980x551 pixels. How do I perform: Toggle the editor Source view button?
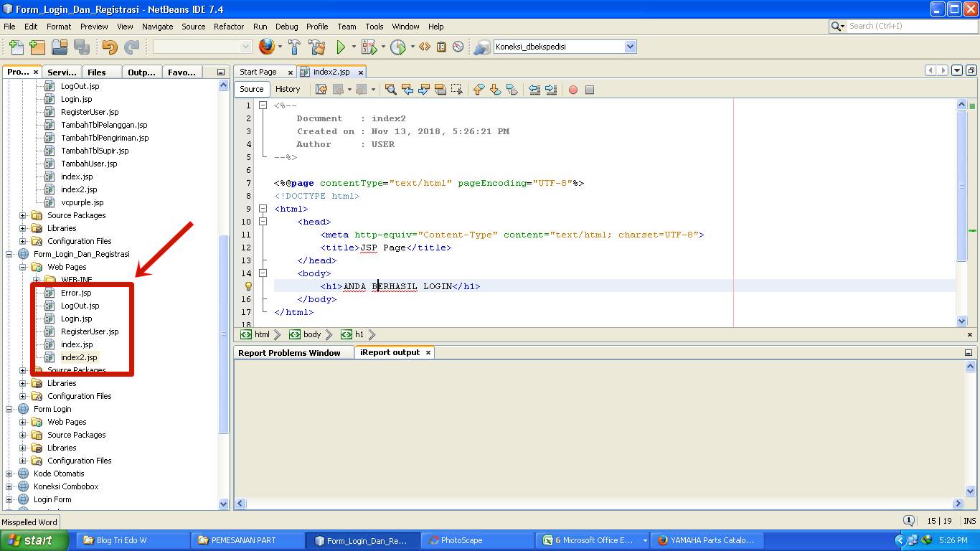point(251,89)
